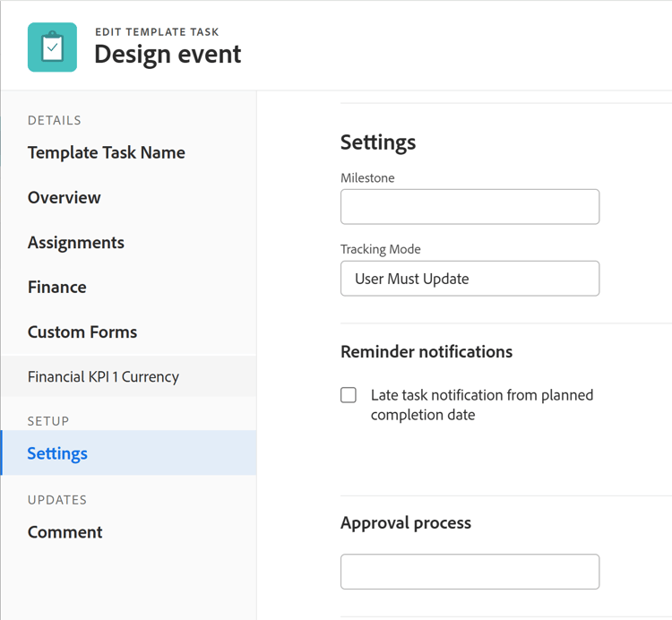Click the Milestone field label

pos(367,177)
